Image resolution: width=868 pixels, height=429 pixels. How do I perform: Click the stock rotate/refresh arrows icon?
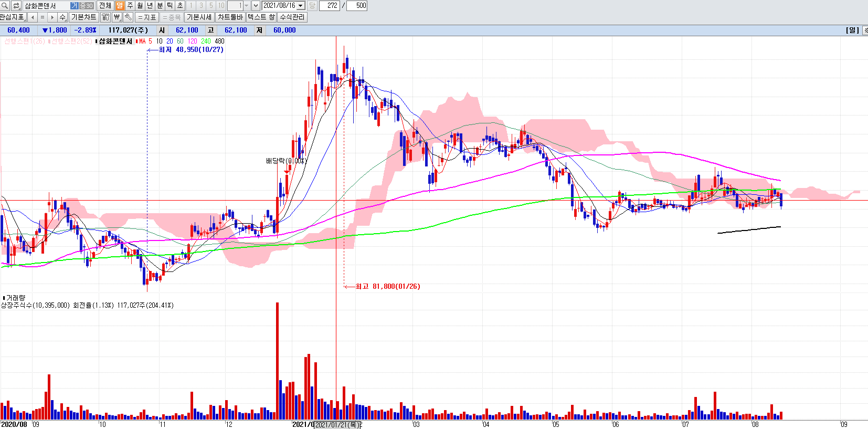point(16,6)
